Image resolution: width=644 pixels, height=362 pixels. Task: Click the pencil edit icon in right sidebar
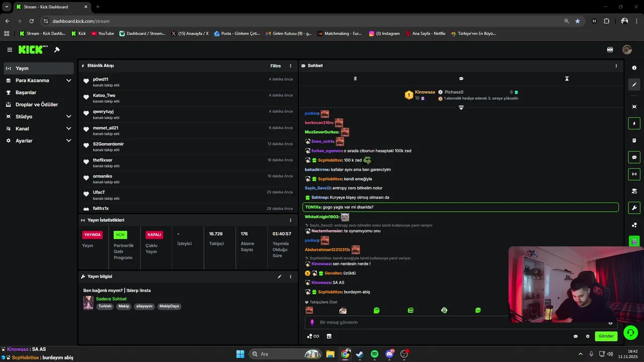tap(634, 84)
